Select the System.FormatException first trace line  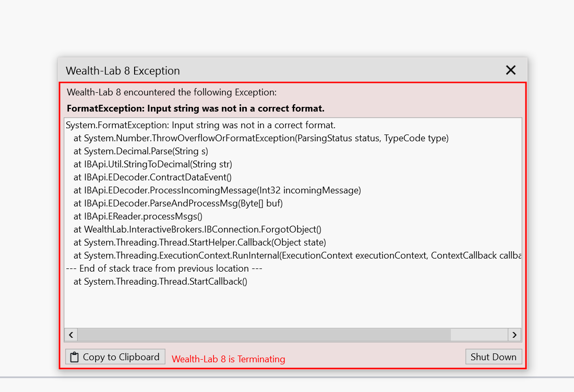200,125
